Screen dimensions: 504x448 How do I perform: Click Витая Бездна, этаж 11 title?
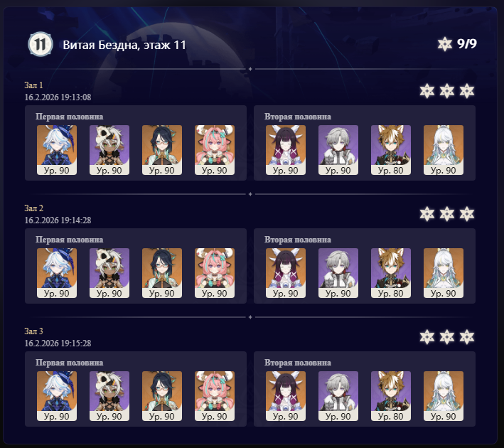(x=124, y=45)
